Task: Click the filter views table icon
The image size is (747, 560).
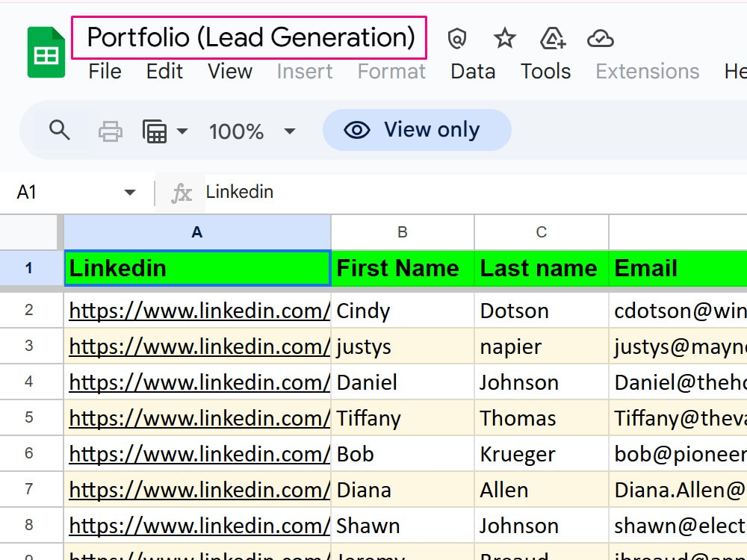Action: [x=155, y=131]
